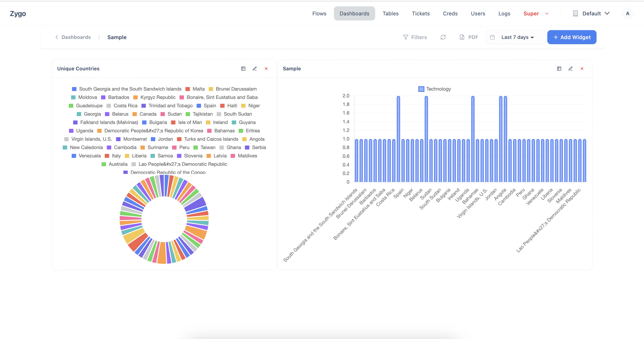
Task: Go to the Flows tab
Action: tap(319, 13)
